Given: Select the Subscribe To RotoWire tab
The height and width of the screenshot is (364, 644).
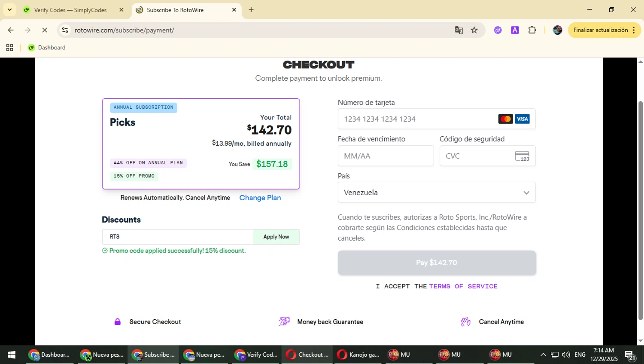Looking at the screenshot, I should (175, 10).
